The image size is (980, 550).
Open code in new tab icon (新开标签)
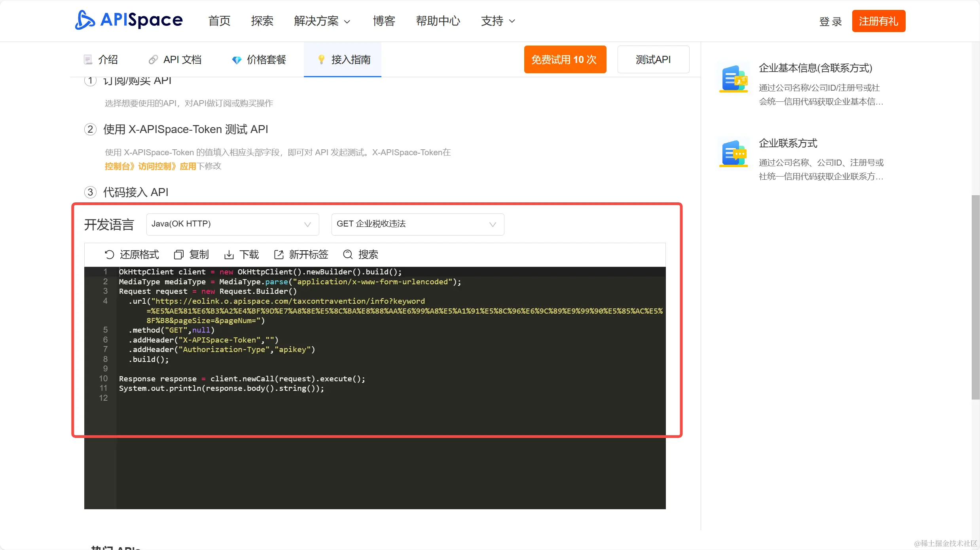(279, 255)
